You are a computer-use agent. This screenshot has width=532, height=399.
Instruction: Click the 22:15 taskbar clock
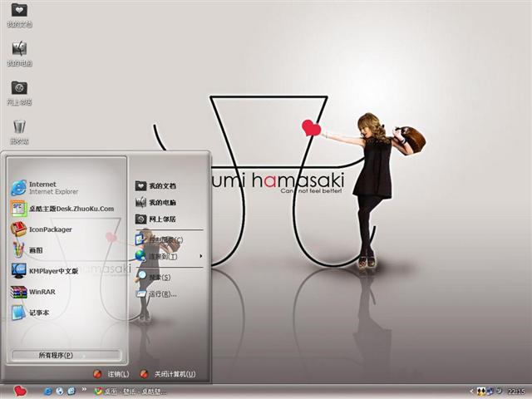(516, 392)
